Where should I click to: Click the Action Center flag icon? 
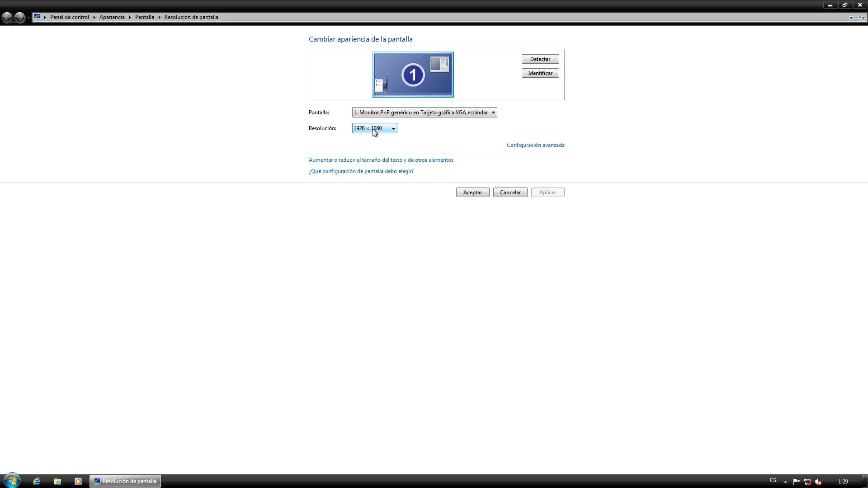(x=796, y=481)
